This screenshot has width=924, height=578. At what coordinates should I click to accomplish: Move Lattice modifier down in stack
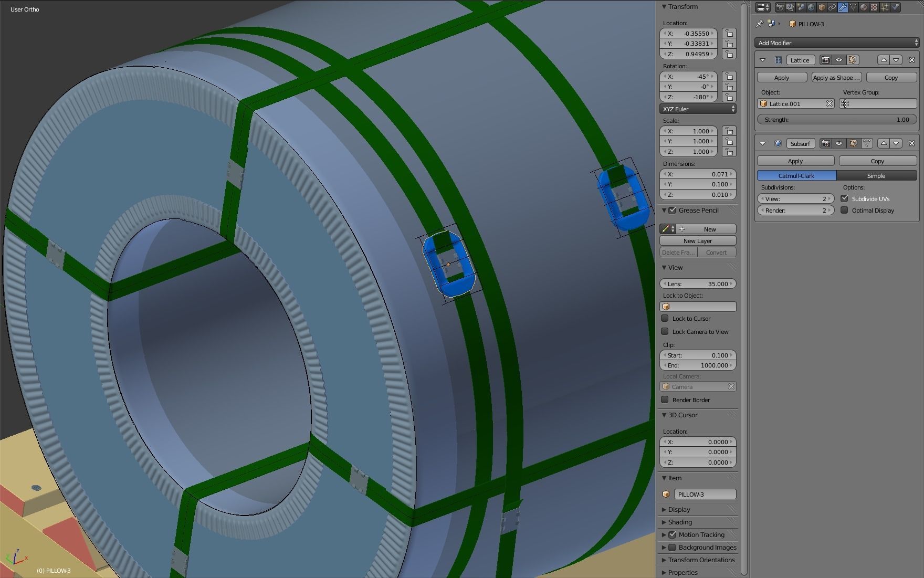click(896, 60)
